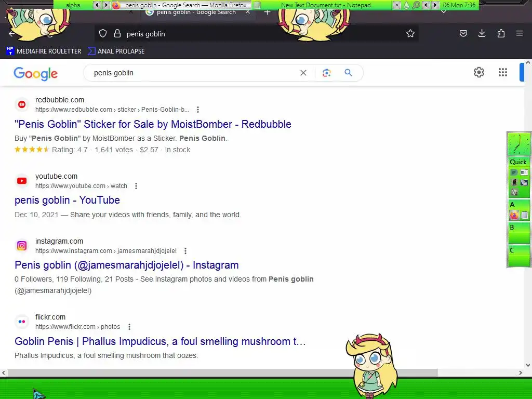
Task: Open the Firefox hamburger application menu
Action: [x=520, y=33]
